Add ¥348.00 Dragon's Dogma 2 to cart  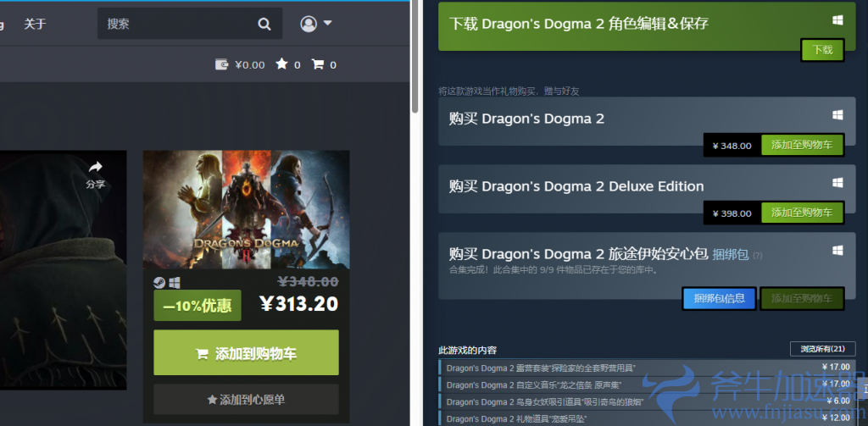[802, 145]
